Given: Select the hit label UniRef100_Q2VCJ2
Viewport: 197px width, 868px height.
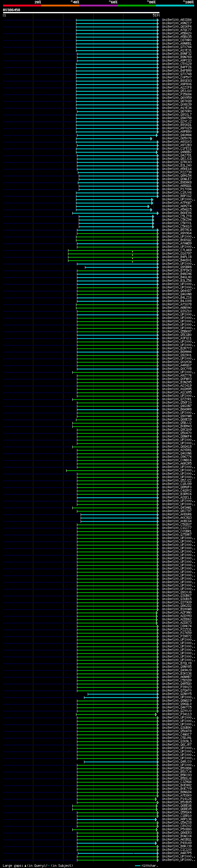Looking at the screenshot, I should pyautogui.click(x=177, y=121).
